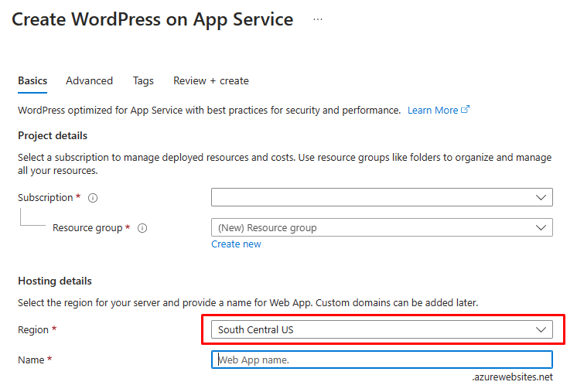Focus the Web App name input field
Screen dimensions: 577x392
[381, 360]
